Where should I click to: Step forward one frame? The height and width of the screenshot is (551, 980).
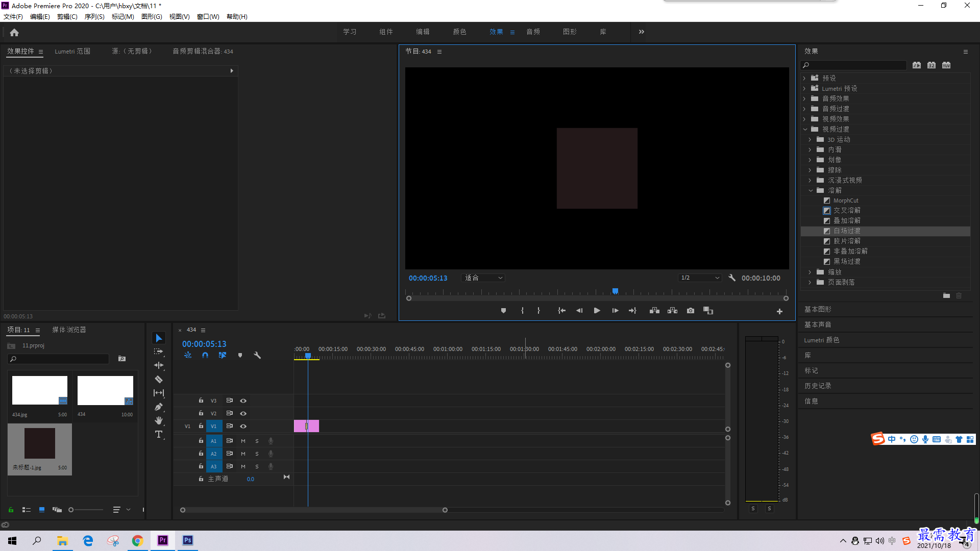[x=616, y=311]
